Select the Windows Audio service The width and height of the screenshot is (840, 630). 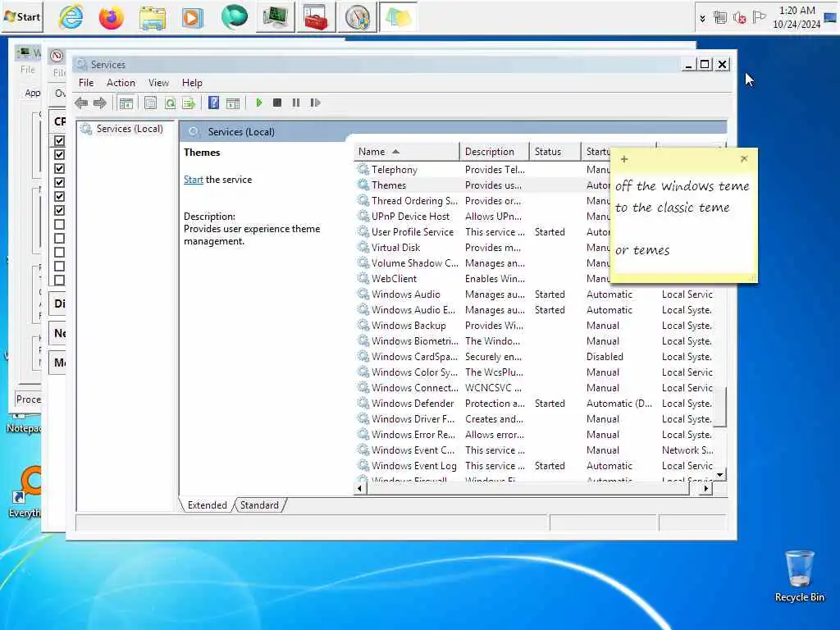coord(534,294)
